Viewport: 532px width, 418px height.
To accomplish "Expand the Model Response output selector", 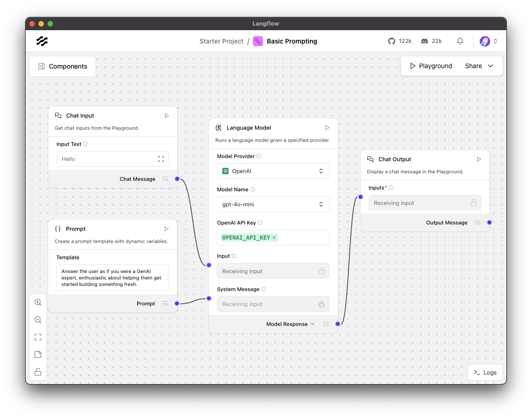I will pos(313,324).
